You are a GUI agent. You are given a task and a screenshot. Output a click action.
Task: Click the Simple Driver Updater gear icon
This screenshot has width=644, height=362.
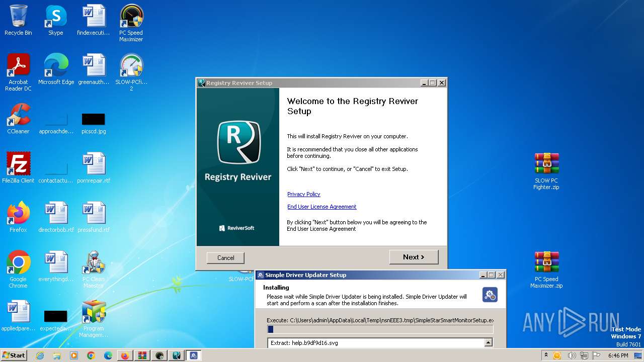point(490,295)
